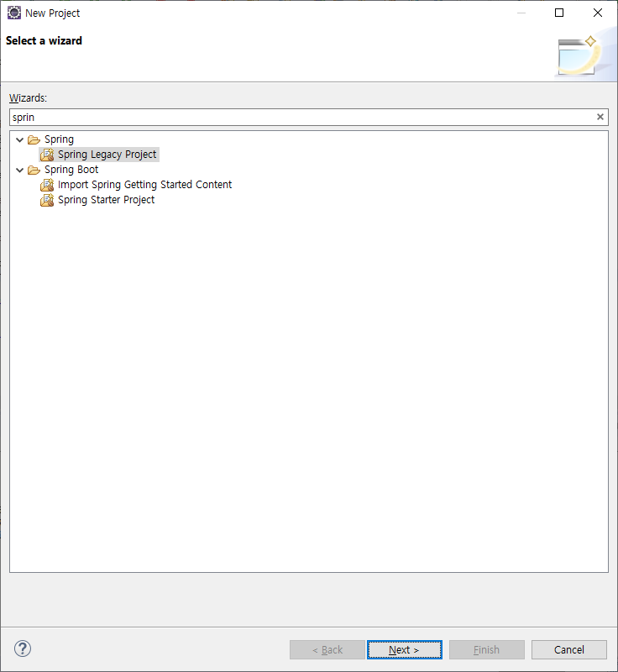The image size is (618, 672).
Task: Click the Eclipse icon in the title bar
Action: (14, 13)
